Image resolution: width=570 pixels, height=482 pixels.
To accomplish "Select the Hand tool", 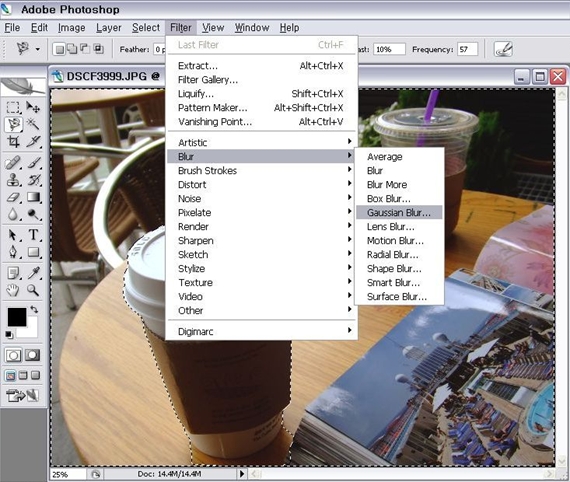I will click(13, 290).
